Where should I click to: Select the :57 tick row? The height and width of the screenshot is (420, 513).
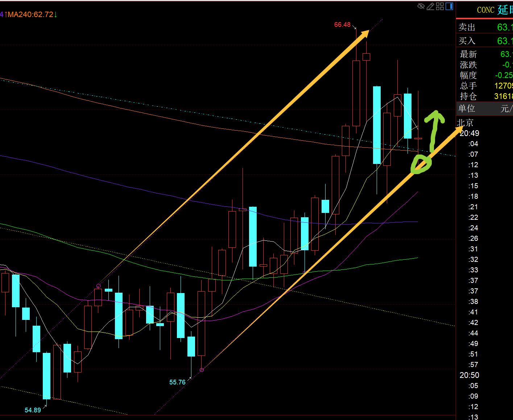[x=473, y=365]
